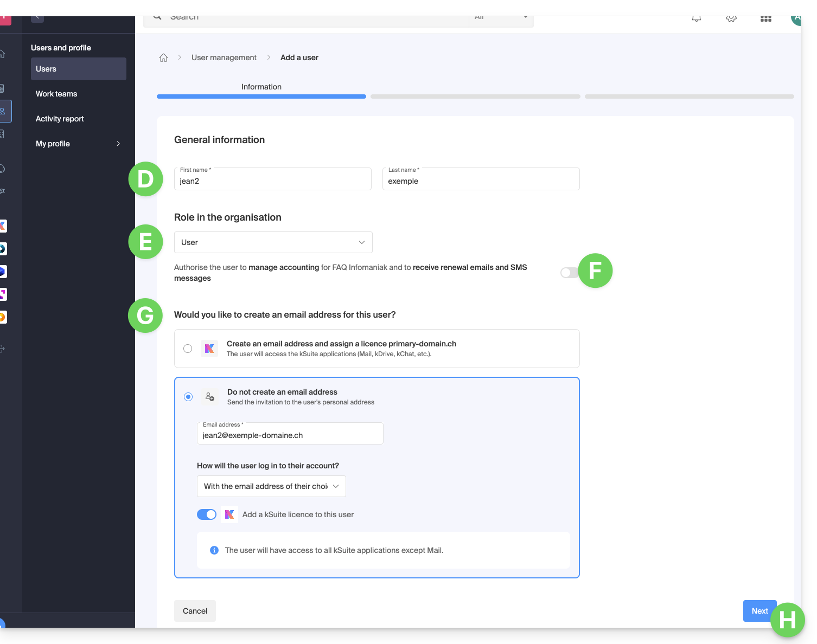
Task: Go to Work teams in sidebar
Action: [x=56, y=94]
